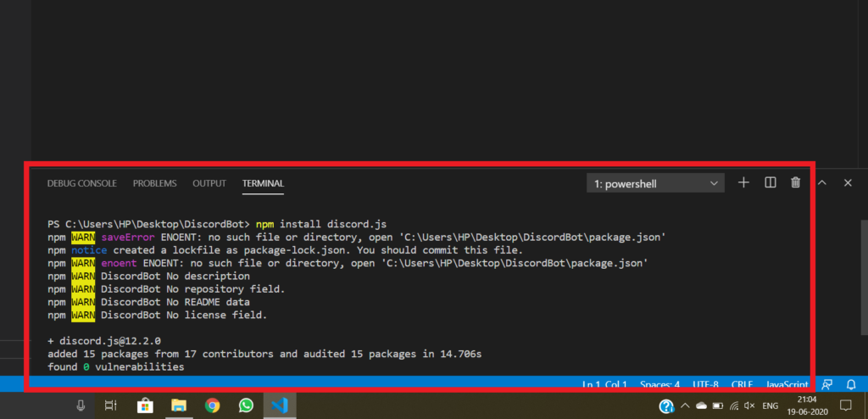Click the ENG input language indicator

click(x=770, y=405)
